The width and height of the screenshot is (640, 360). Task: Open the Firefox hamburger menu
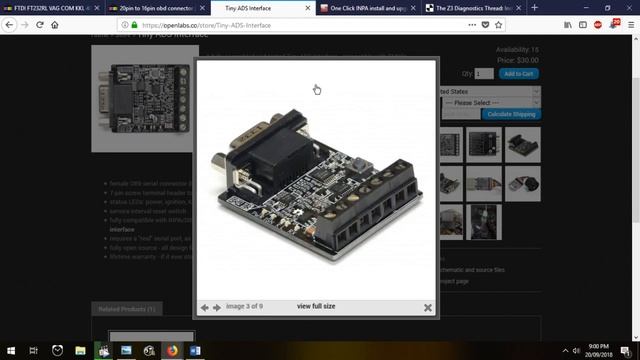(631, 25)
